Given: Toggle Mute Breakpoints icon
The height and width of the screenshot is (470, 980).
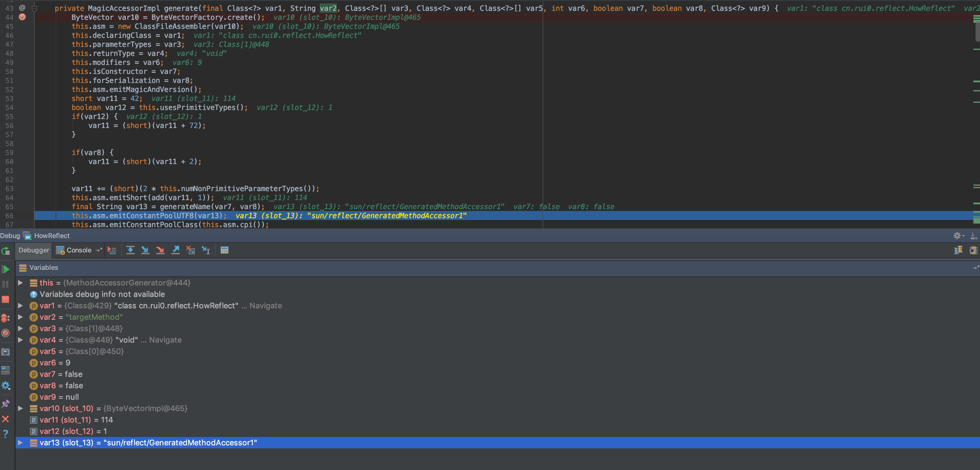Looking at the screenshot, I should [x=5, y=333].
